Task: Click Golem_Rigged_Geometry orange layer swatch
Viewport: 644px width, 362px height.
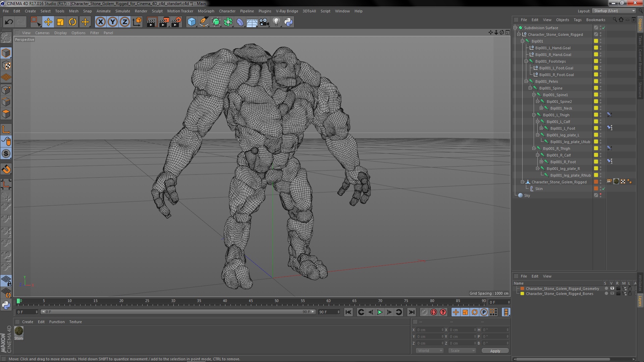Action: coord(522,289)
